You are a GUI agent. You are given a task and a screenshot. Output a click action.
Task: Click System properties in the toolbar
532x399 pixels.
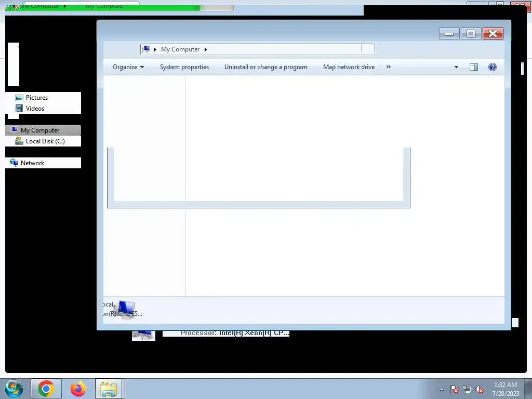click(184, 67)
